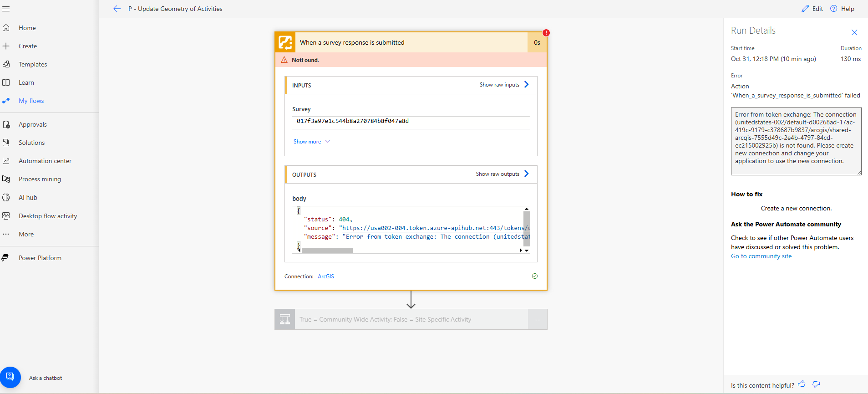
Task: Select Create in the navigation
Action: click(x=28, y=46)
